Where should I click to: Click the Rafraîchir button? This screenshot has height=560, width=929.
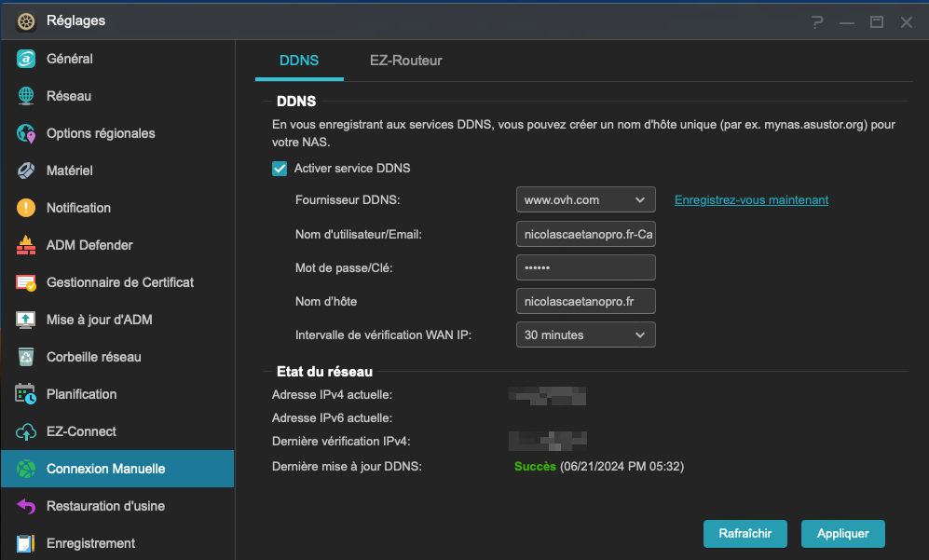(745, 534)
